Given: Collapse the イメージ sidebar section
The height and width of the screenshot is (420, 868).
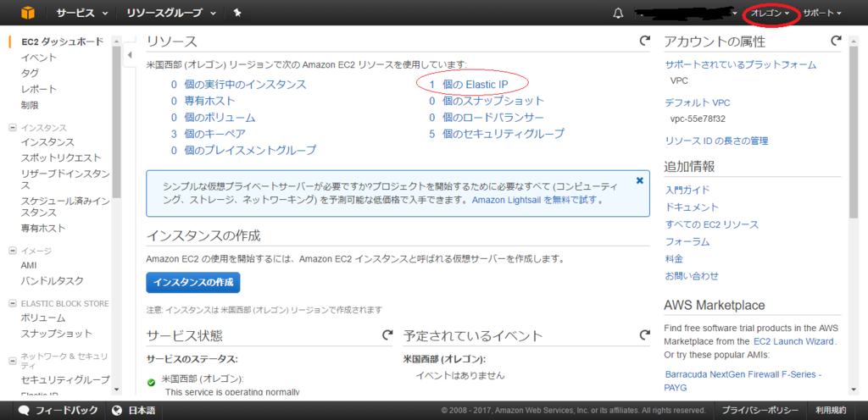Looking at the screenshot, I should 12,251.
